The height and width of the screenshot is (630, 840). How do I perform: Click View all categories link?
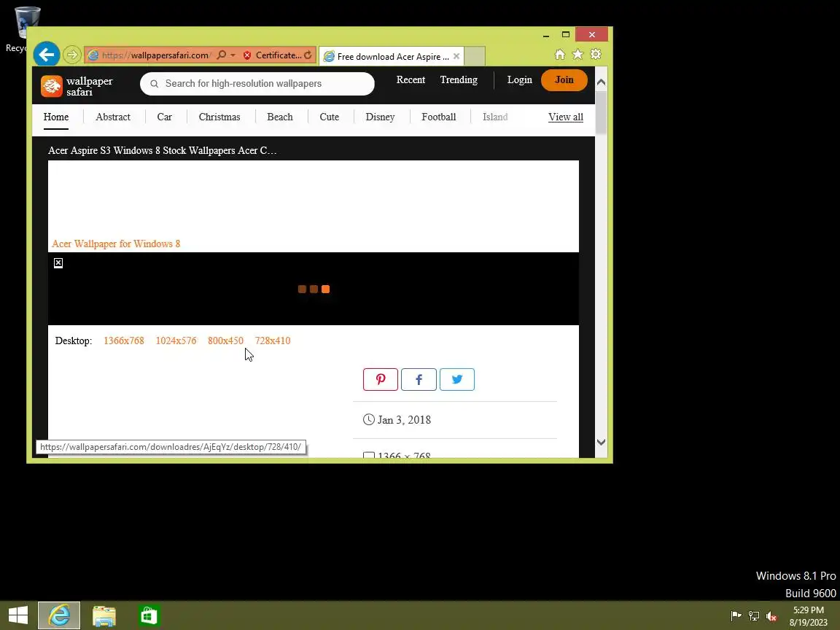(x=566, y=117)
